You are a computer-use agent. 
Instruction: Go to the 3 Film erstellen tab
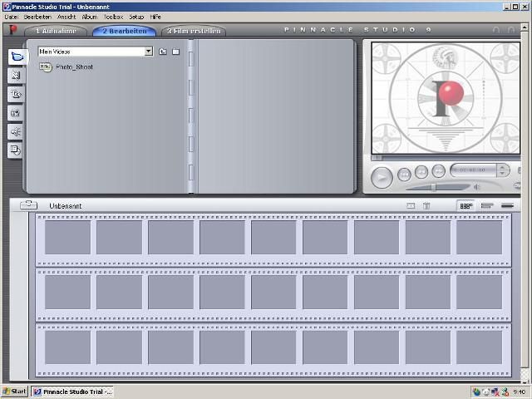pos(194,32)
